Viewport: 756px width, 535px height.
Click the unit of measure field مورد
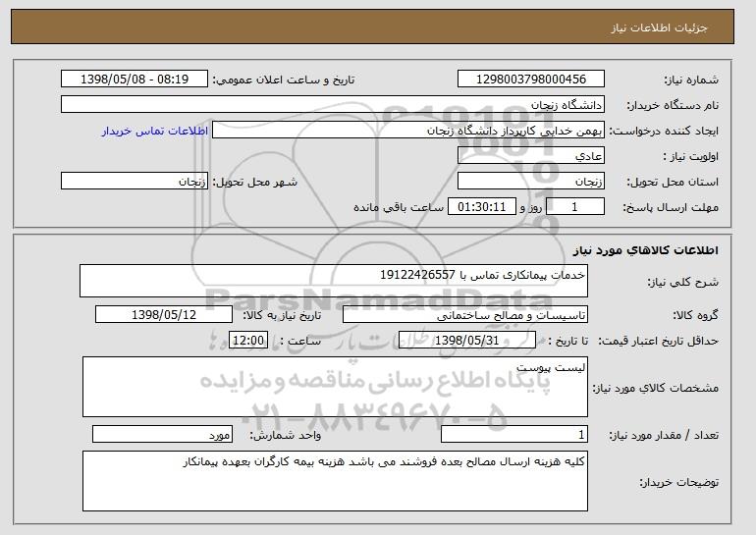coord(162,434)
